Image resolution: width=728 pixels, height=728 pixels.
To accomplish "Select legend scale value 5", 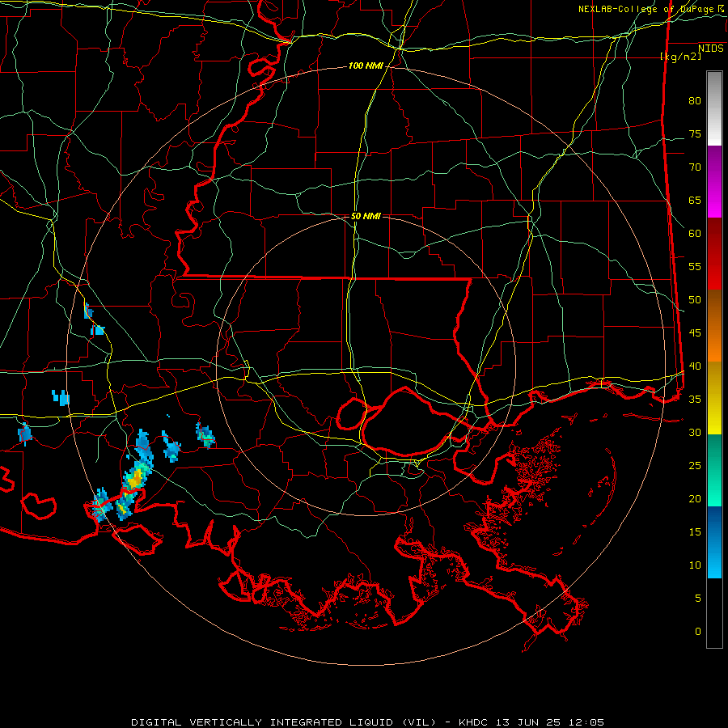I will pyautogui.click(x=698, y=599).
